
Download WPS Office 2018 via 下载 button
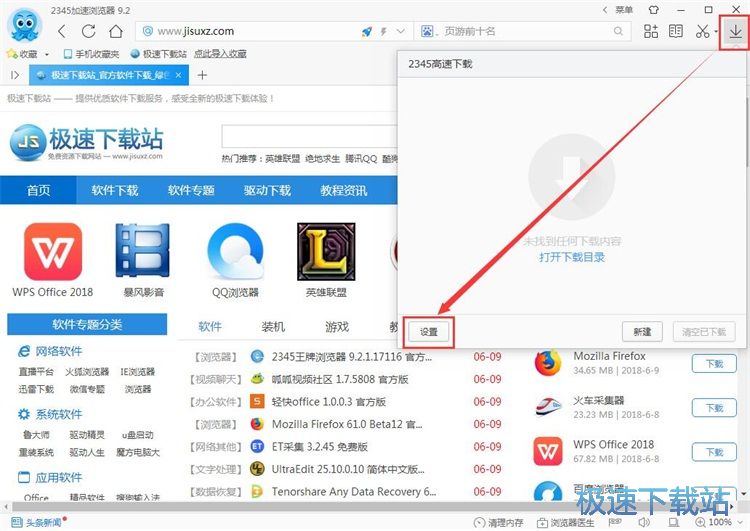coord(714,452)
